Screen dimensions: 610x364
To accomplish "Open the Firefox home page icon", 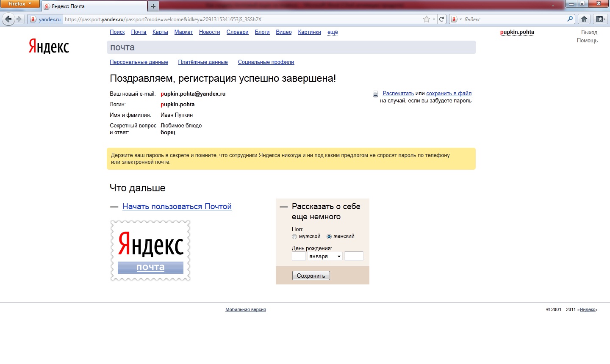I will click(x=584, y=19).
